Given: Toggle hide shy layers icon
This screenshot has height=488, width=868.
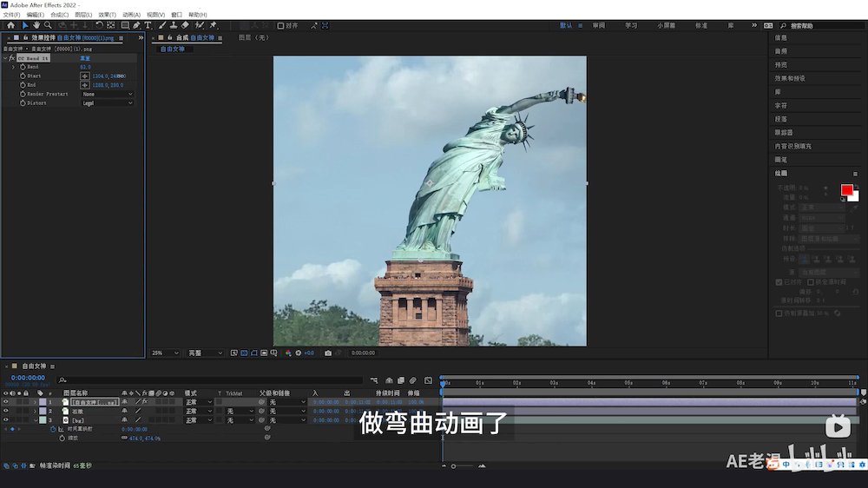Looking at the screenshot, I should pyautogui.click(x=389, y=380).
